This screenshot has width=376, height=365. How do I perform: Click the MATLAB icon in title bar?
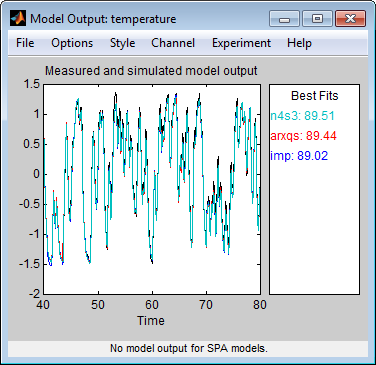[x=18, y=18]
